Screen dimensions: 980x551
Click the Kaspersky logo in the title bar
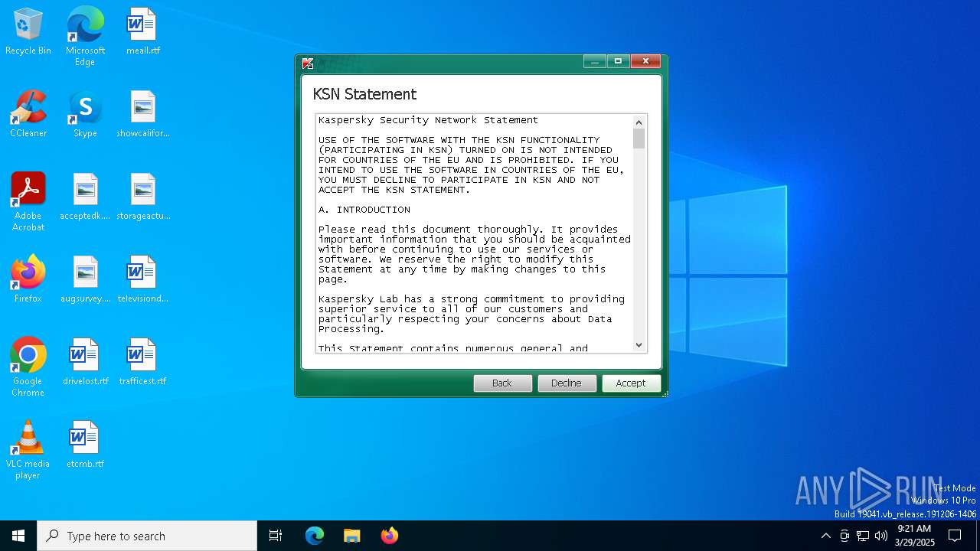pos(308,64)
